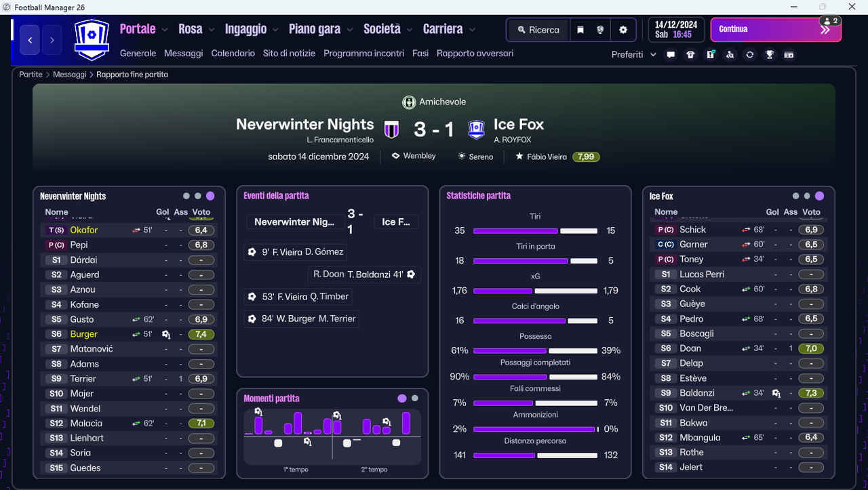The height and width of the screenshot is (490, 868).
Task: Open the world globe icon in toolbar
Action: (600, 30)
